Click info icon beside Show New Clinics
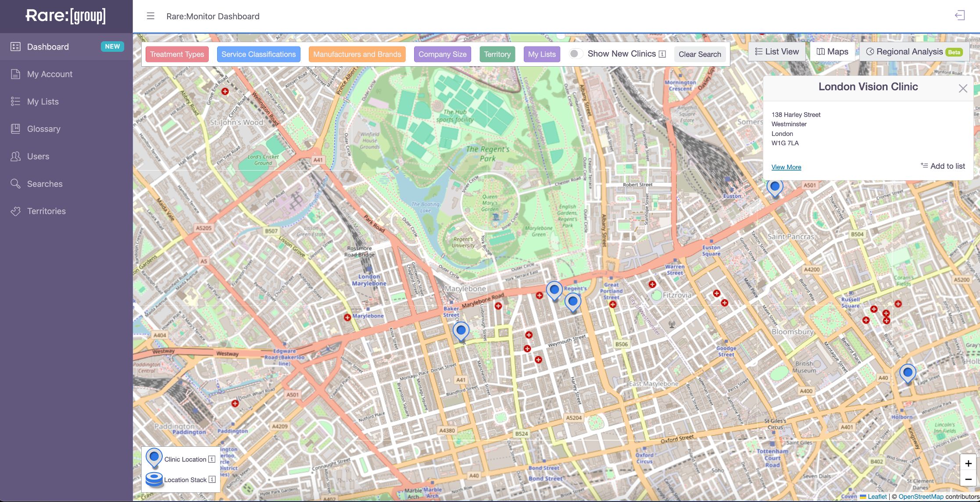The width and height of the screenshot is (980, 502). point(662,54)
